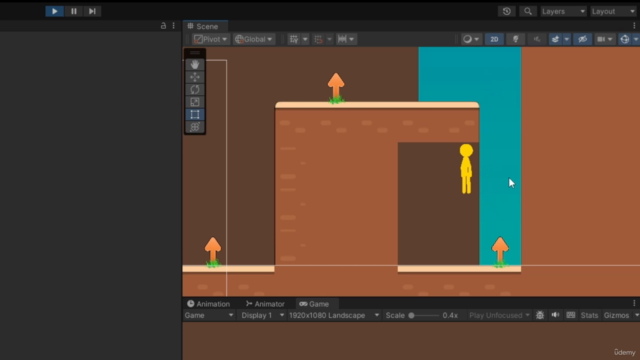Screen dimensions: 640x360
Task: Select the Move tool
Action: click(x=195, y=77)
